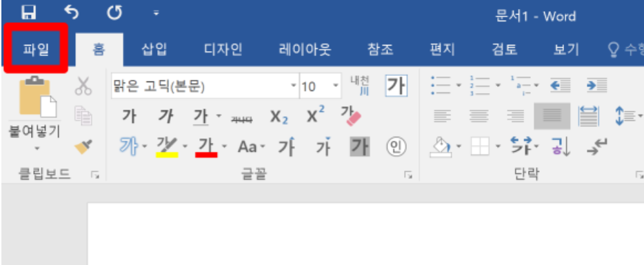This screenshot has width=644, height=265.
Task: Apply bullet list
Action: pos(441,86)
